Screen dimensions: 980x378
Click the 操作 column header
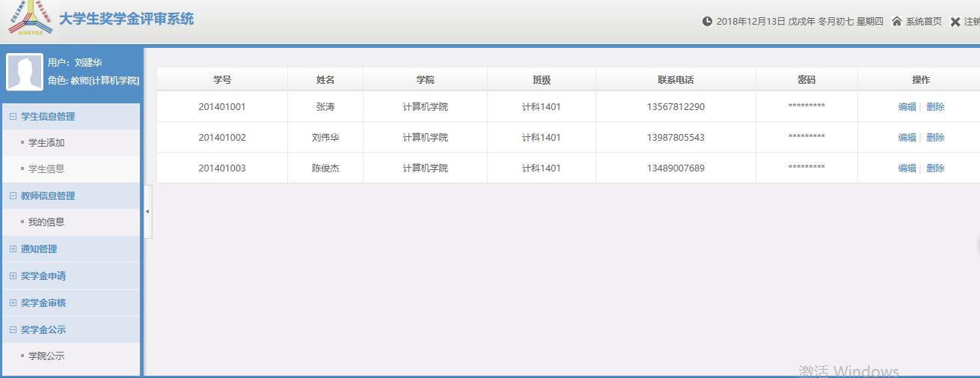point(921,79)
